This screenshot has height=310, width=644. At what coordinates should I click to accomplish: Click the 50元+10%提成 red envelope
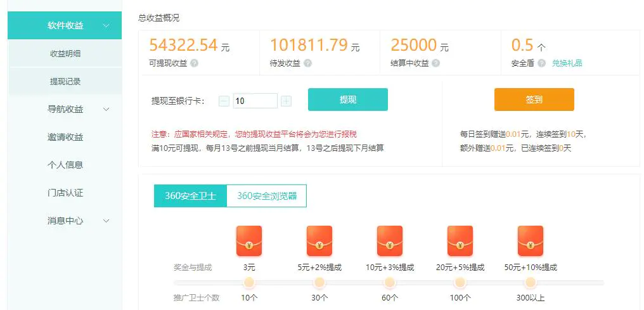click(531, 241)
